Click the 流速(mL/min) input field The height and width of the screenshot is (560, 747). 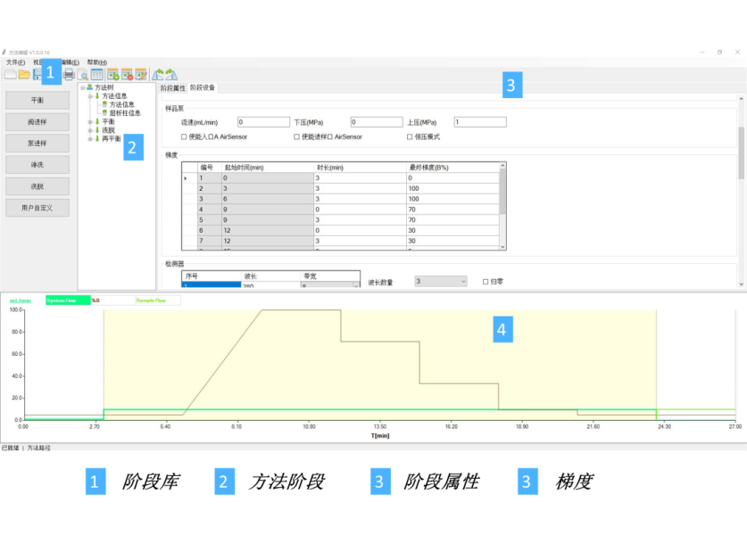pos(263,122)
